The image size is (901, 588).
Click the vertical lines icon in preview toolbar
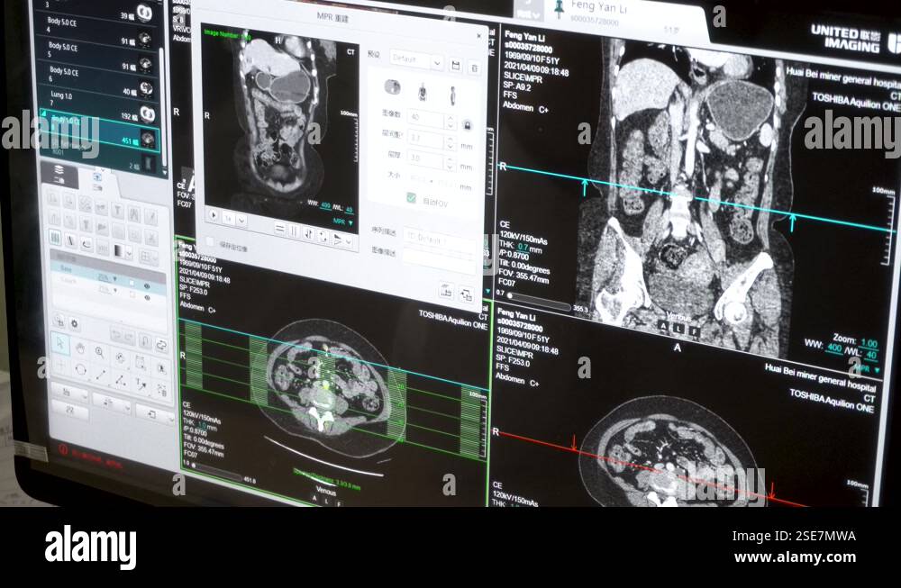click(x=295, y=231)
